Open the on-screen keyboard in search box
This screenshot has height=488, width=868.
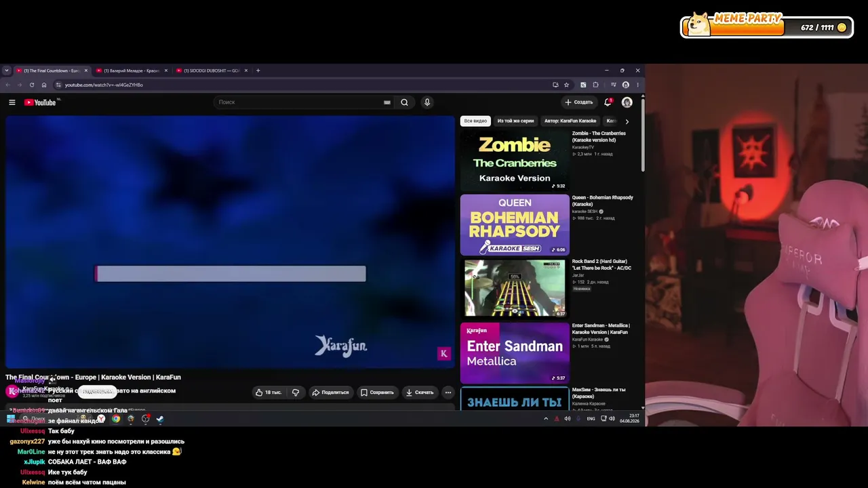click(387, 102)
